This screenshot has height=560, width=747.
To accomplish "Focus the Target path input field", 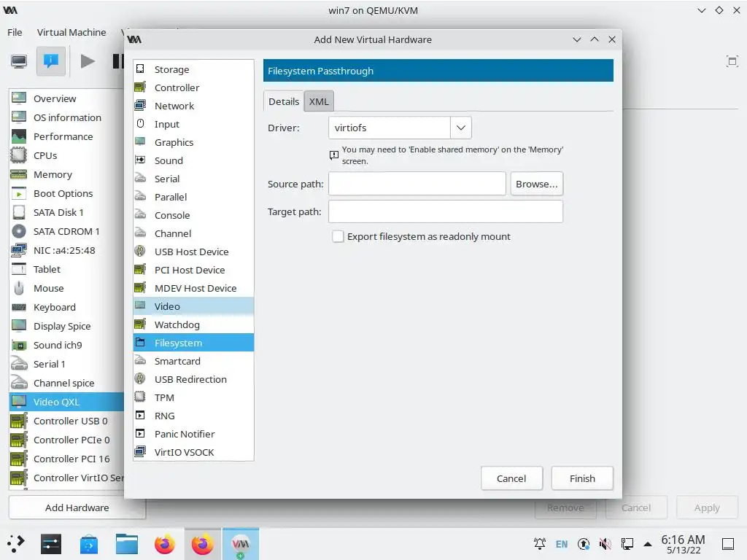I will click(446, 211).
